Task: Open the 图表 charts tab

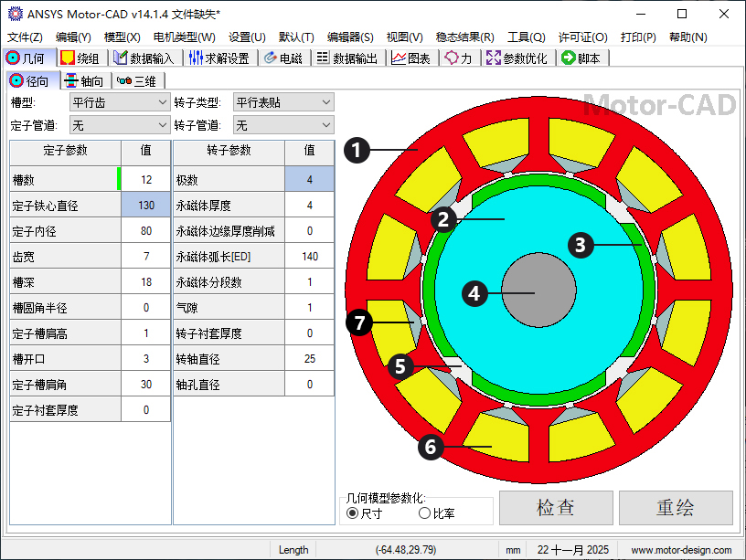Action: pyautogui.click(x=411, y=58)
